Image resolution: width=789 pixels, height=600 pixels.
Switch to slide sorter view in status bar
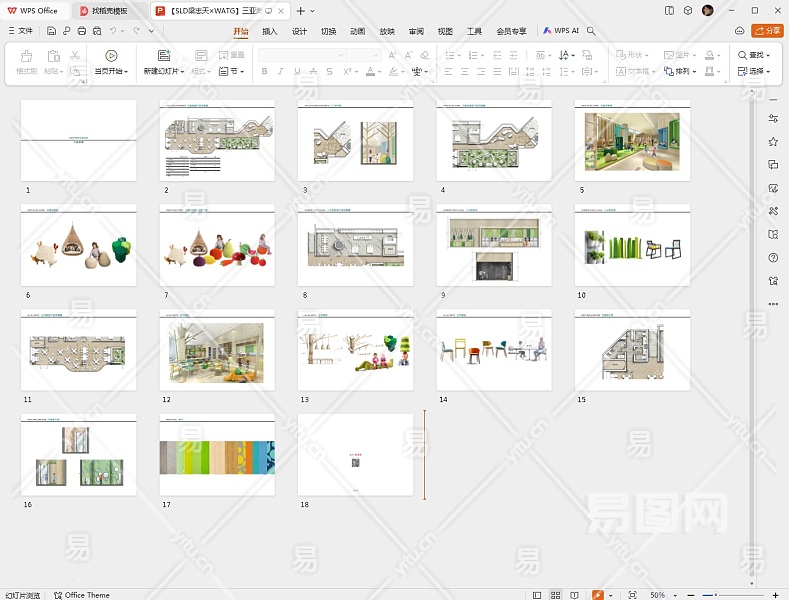(556, 595)
